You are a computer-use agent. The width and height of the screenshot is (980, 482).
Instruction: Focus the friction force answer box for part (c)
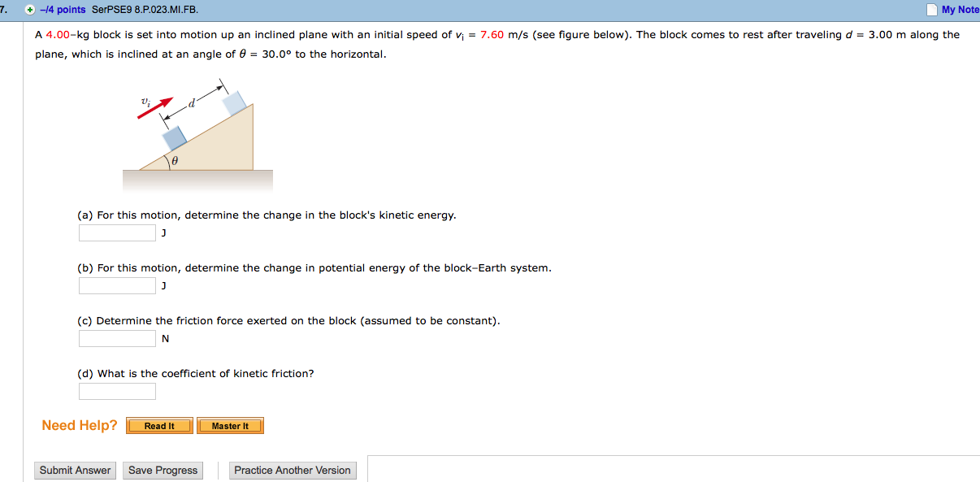[117, 339]
